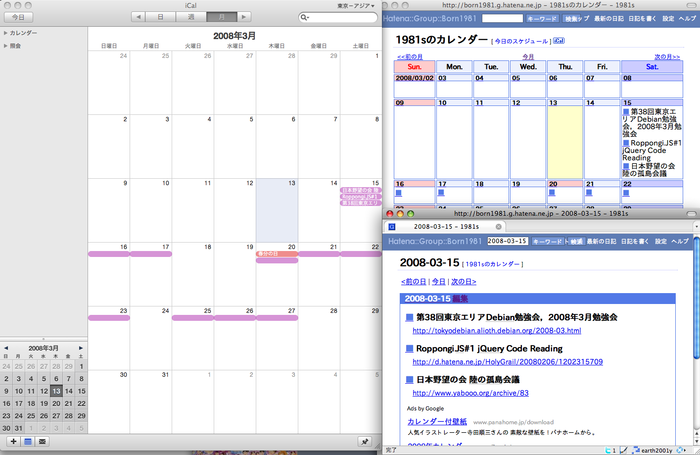Viewport: 700px width, 455px height.
Task: Click キーワード button in the top Hatena header
Action: pyautogui.click(x=542, y=19)
